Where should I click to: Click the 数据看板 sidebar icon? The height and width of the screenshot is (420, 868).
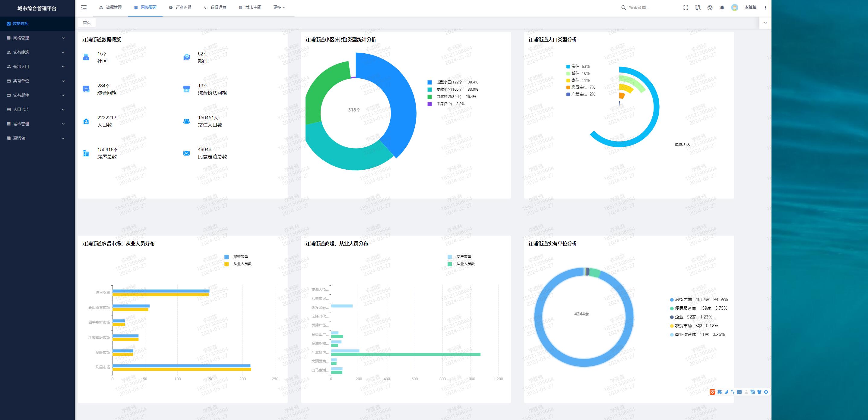pyautogui.click(x=9, y=24)
